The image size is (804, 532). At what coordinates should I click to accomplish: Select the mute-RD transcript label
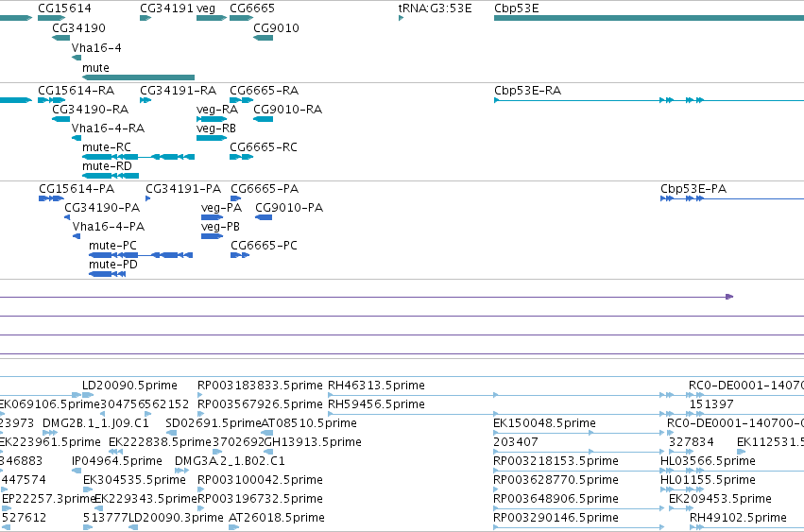click(107, 166)
